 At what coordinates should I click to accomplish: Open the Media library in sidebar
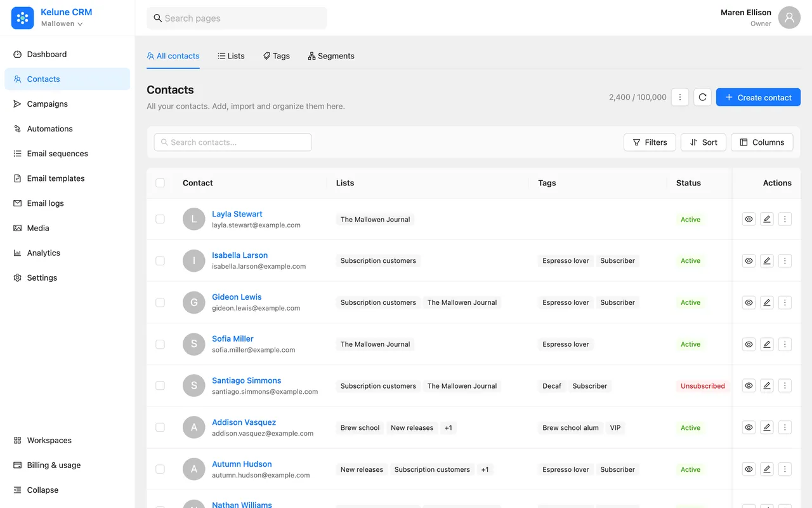[x=67, y=228]
